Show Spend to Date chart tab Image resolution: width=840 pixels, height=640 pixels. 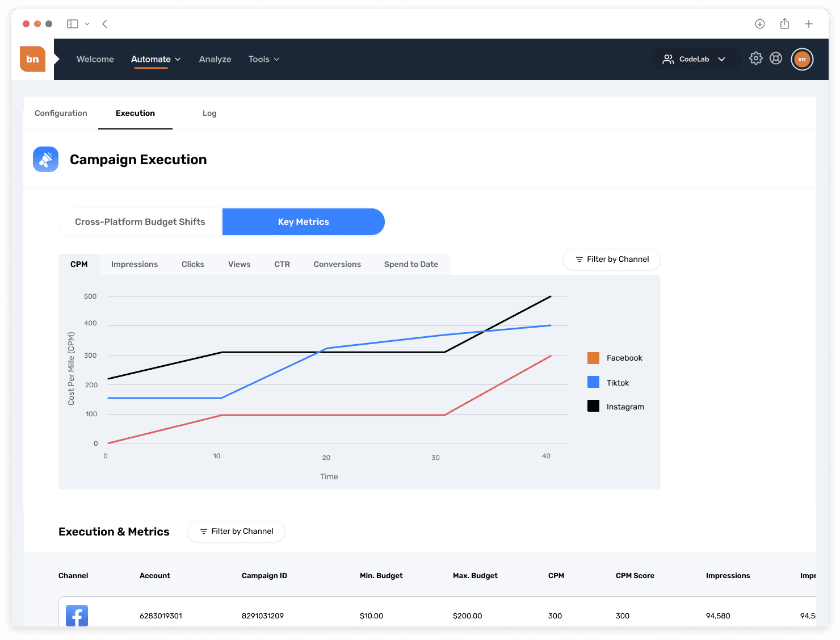coord(411,264)
